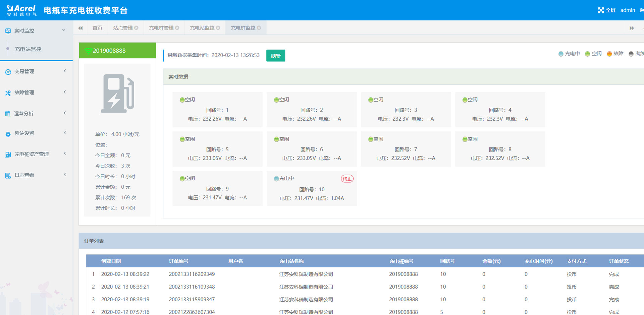
Task: Click the tab scroll-right double arrow
Action: click(632, 28)
